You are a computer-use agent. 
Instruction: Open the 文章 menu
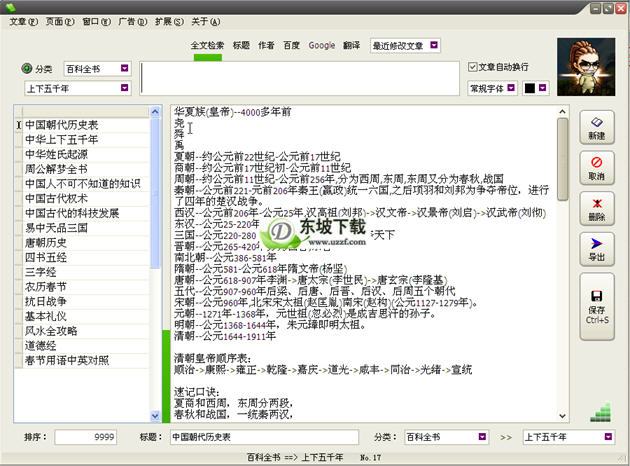click(x=24, y=22)
